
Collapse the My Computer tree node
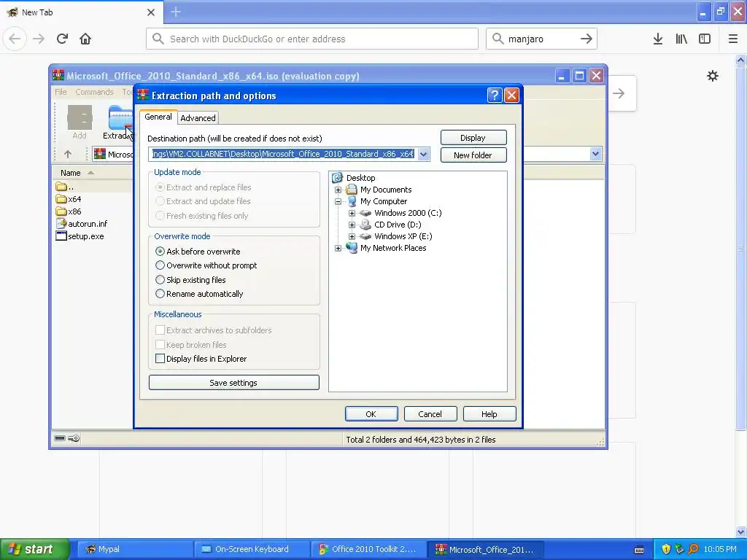pos(338,201)
